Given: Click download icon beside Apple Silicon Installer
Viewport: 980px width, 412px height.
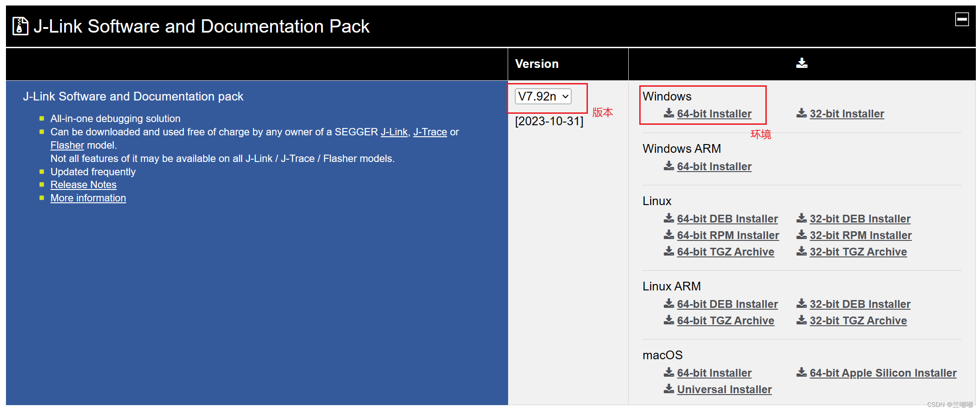Looking at the screenshot, I should click(x=802, y=372).
